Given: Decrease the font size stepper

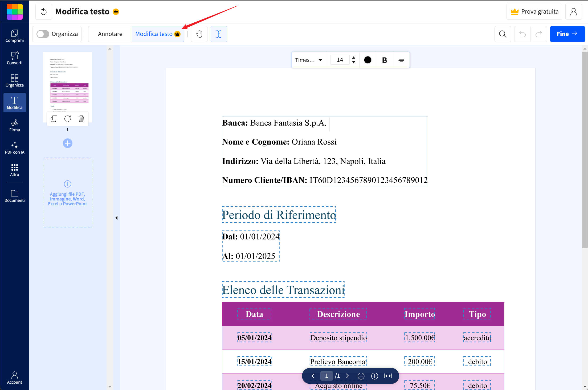Looking at the screenshot, I should [x=353, y=62].
